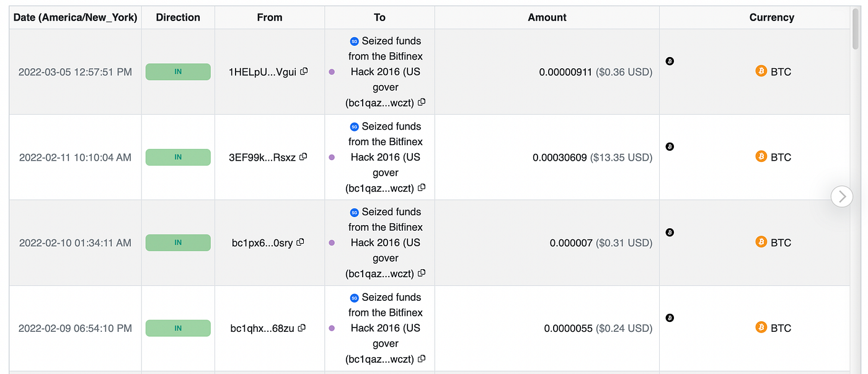
Task: Copy recipient address in the 2022-02-11 row
Action: tap(422, 188)
